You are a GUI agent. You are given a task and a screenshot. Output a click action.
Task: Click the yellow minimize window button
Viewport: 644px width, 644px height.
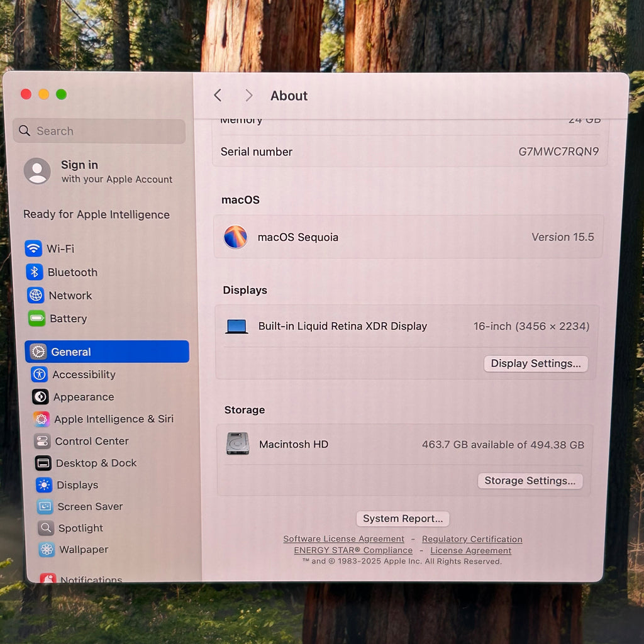(x=44, y=94)
